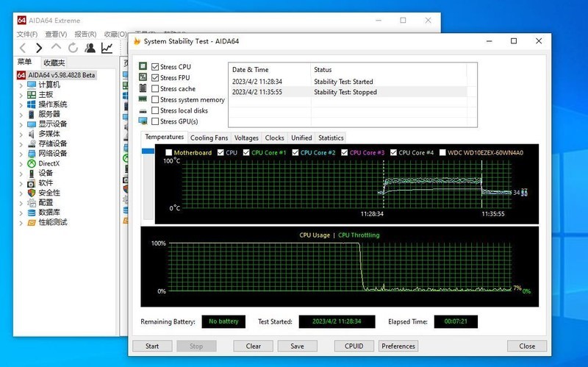
Task: Check the WDC WD10EZEX-60WN4A0 graph checkbox
Action: 442,153
